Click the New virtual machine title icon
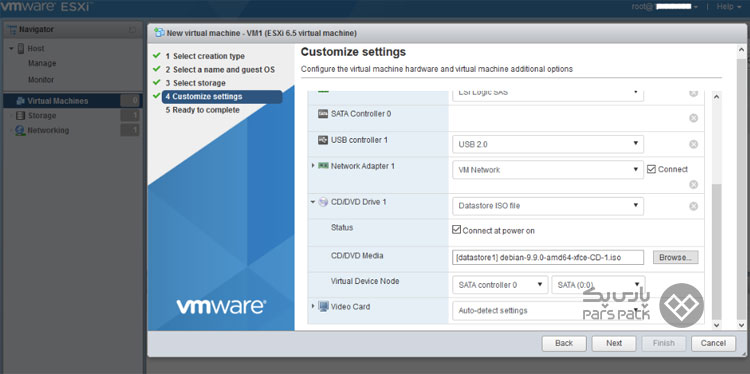Viewport: 750px width, 374px height. tap(159, 33)
